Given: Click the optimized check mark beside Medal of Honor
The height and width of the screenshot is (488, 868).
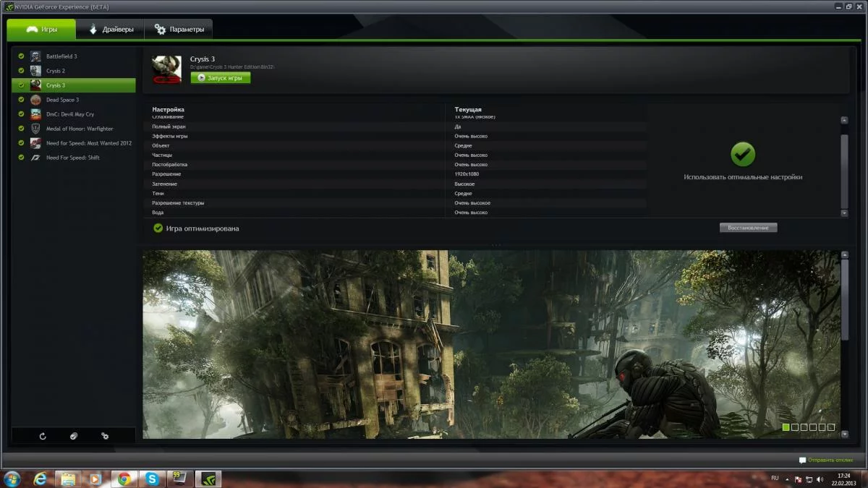Looking at the screenshot, I should 21,129.
